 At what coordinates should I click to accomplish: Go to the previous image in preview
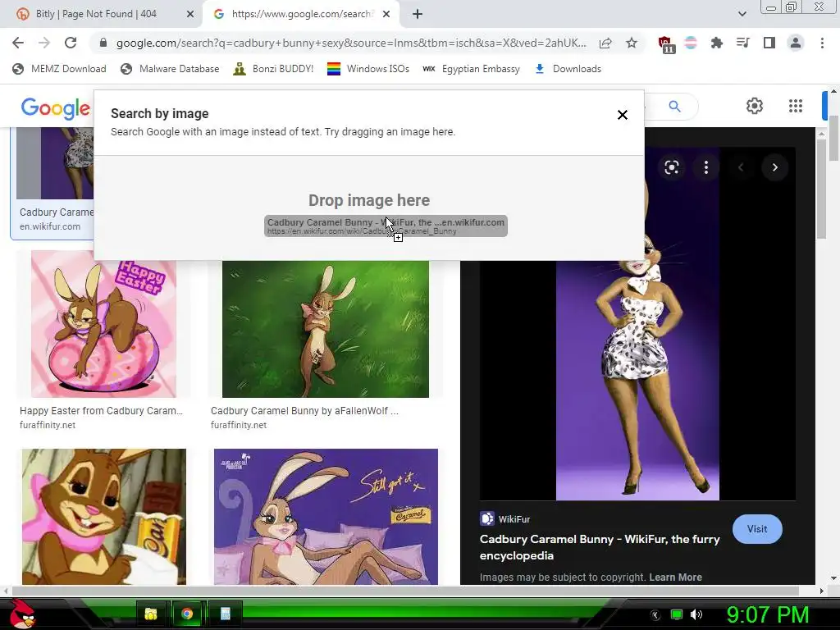pyautogui.click(x=741, y=167)
